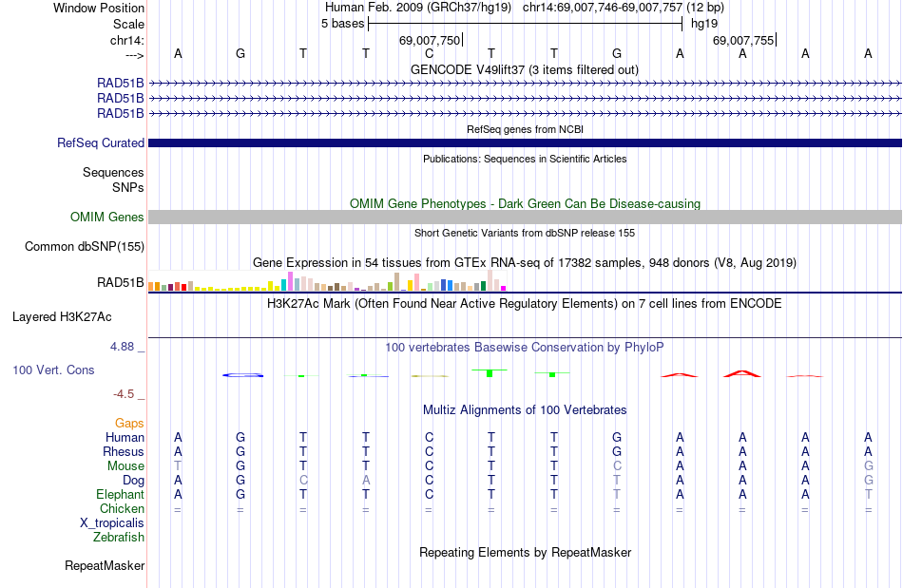Click the RefSeq genes from NCBI title
Viewport: 903px width, 588px height.
[x=525, y=129]
